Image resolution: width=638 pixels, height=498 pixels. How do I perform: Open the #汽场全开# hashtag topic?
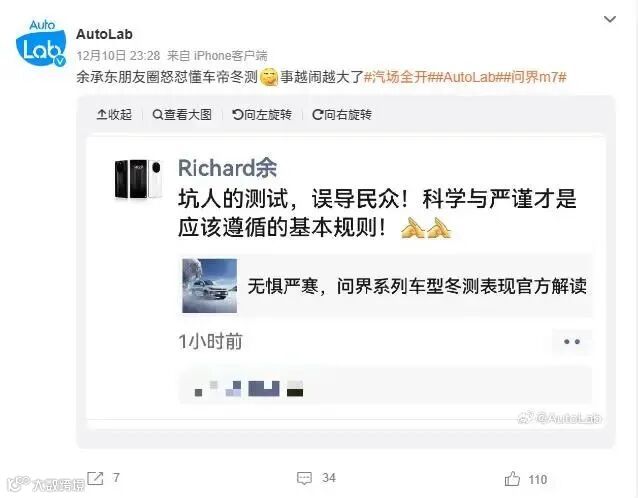tap(400, 77)
